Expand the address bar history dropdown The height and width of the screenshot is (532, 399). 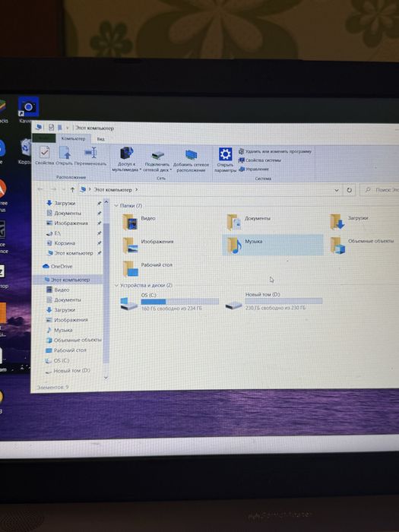[x=337, y=190]
